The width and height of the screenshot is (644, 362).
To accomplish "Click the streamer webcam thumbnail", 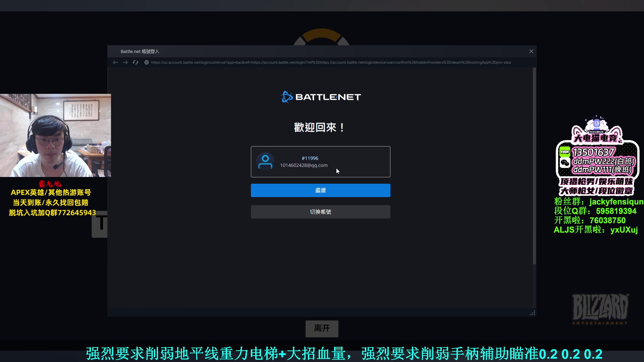I will (55, 135).
